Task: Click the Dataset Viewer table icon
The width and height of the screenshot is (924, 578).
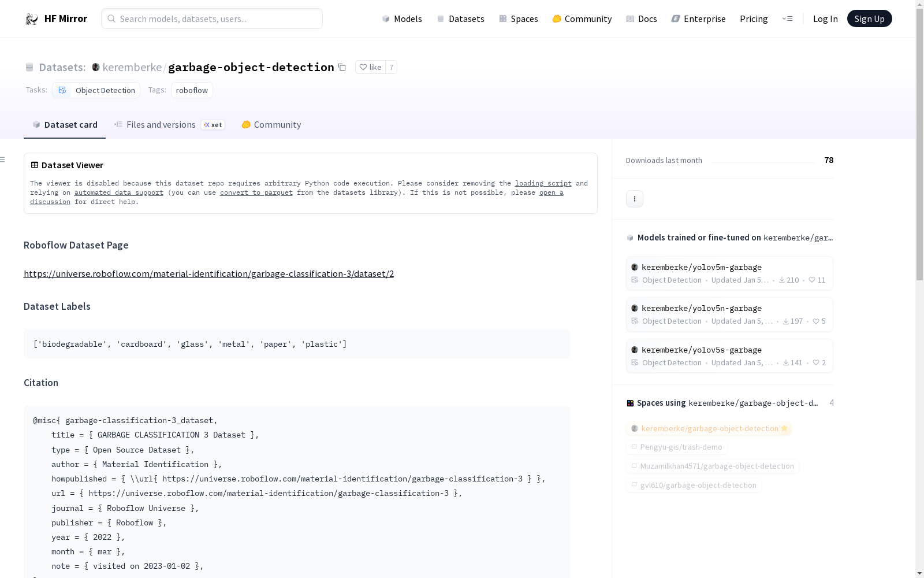Action: point(35,165)
